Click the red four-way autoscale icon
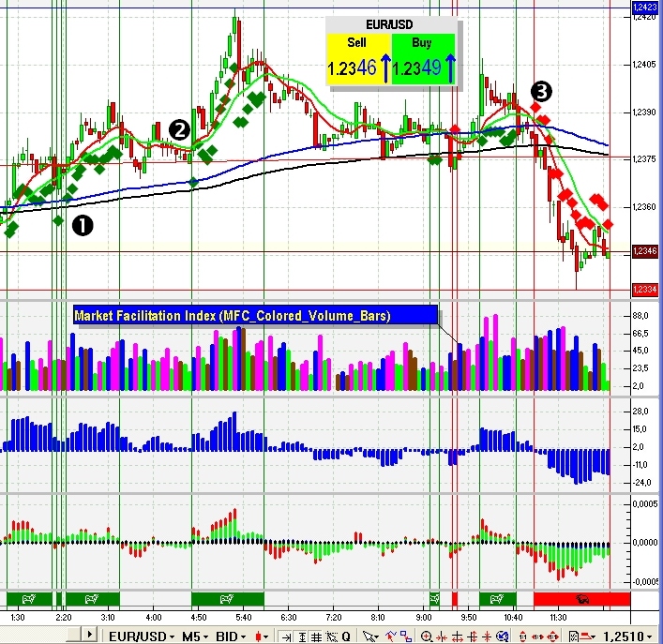 552,637
